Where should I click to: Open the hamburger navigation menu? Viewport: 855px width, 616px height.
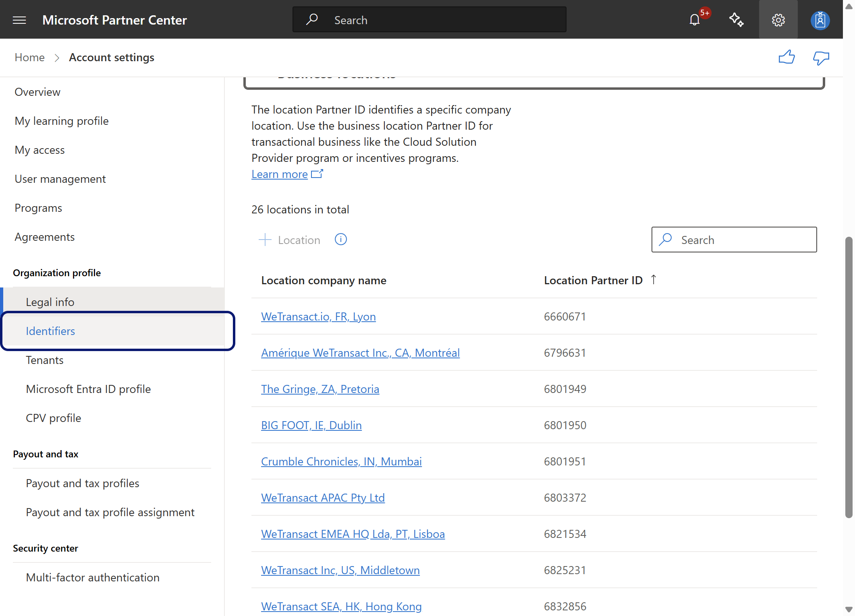(19, 20)
